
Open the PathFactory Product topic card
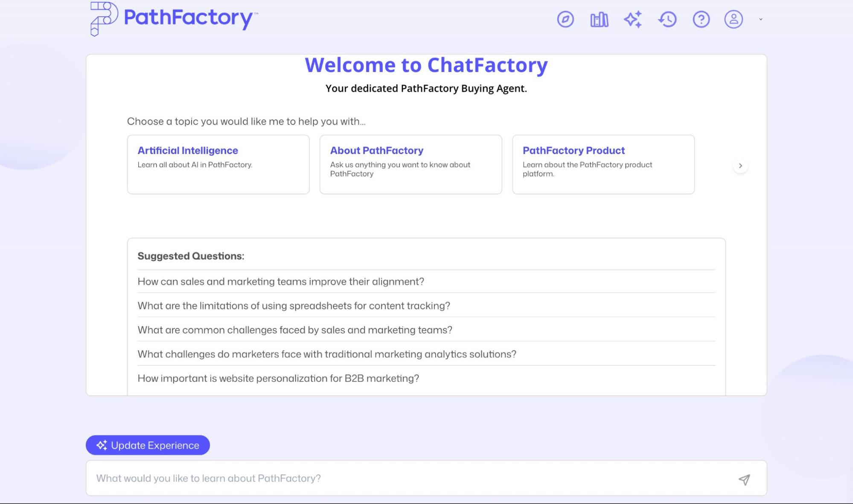[x=603, y=164]
